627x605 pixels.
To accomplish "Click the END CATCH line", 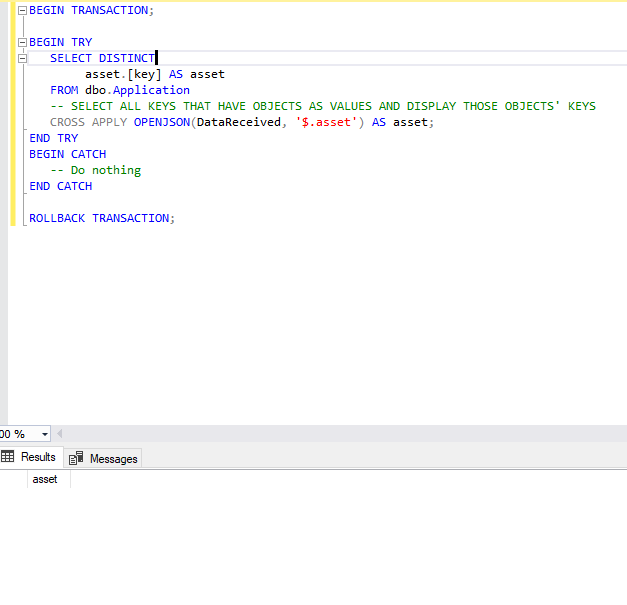I will [x=61, y=186].
